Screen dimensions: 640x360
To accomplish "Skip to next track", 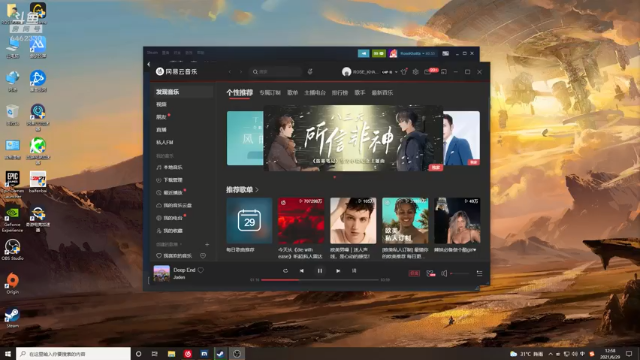I will pyautogui.click(x=338, y=271).
